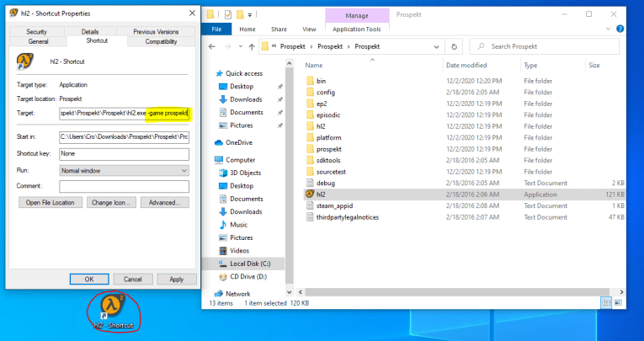Image resolution: width=644 pixels, height=341 pixels.
Task: Click Local Disk (C:) drive icon
Action: click(223, 264)
